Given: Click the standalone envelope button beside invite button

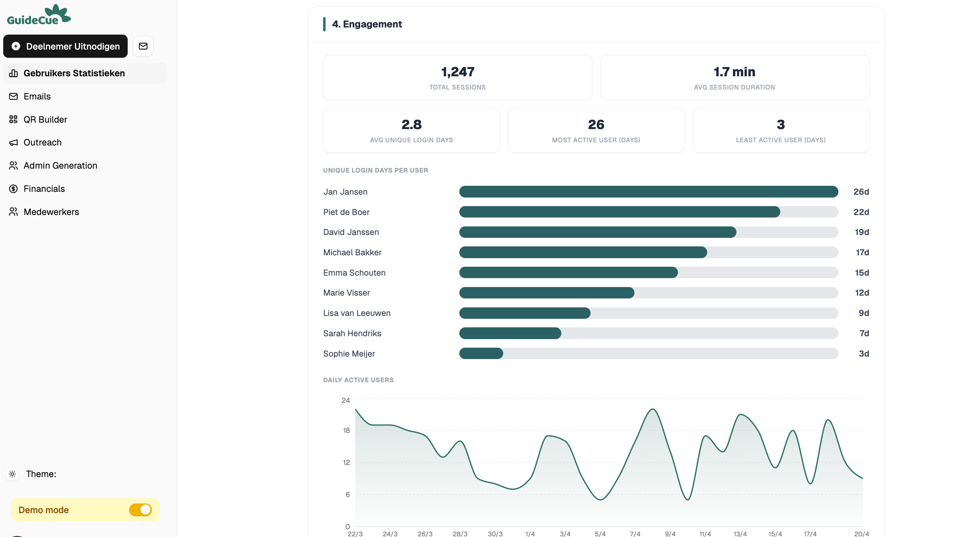Looking at the screenshot, I should pyautogui.click(x=143, y=46).
